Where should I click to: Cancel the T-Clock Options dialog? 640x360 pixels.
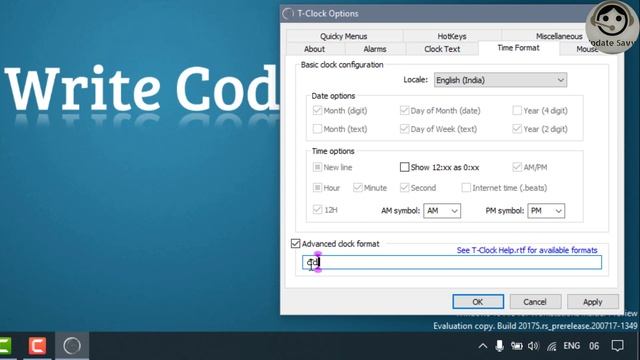(x=535, y=302)
